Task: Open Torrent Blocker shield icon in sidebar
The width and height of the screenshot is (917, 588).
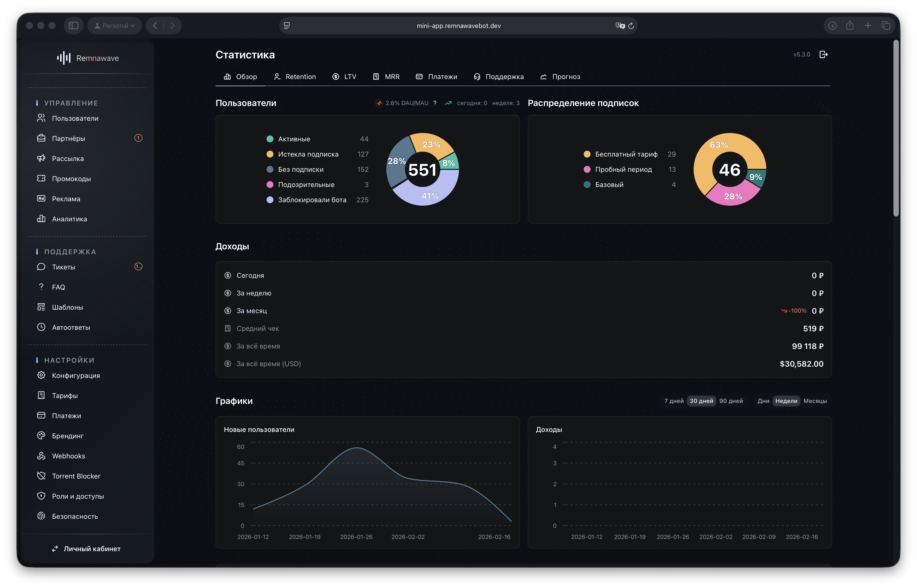Action: click(x=41, y=476)
